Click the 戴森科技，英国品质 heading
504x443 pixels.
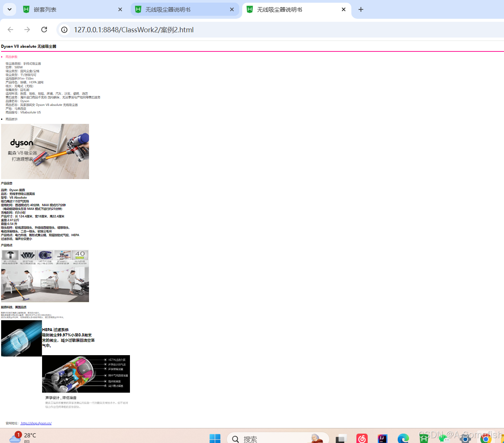[14, 307]
